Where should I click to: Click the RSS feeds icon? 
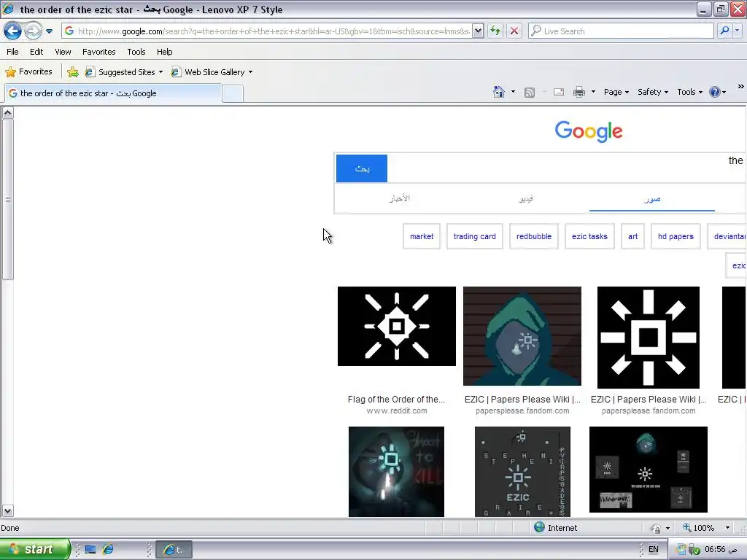pos(530,92)
